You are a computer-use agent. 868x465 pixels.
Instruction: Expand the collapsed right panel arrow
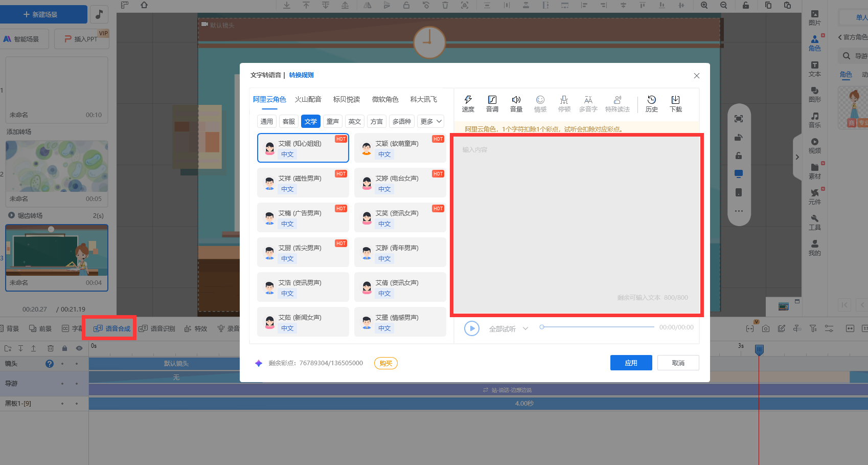(797, 157)
